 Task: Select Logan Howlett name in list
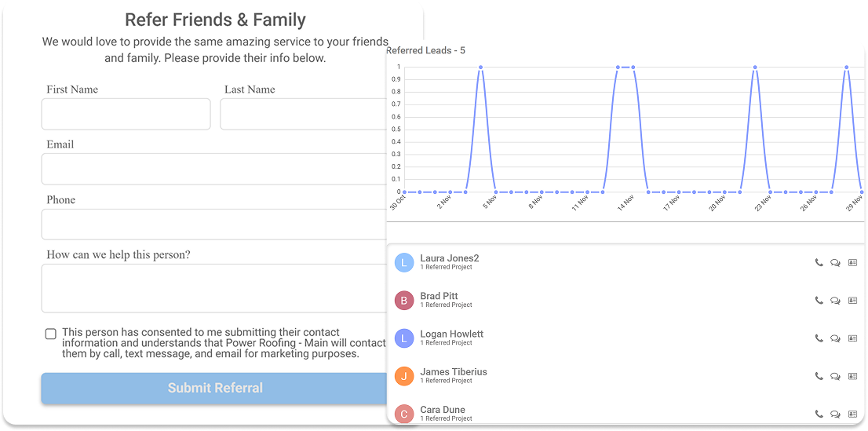452,334
